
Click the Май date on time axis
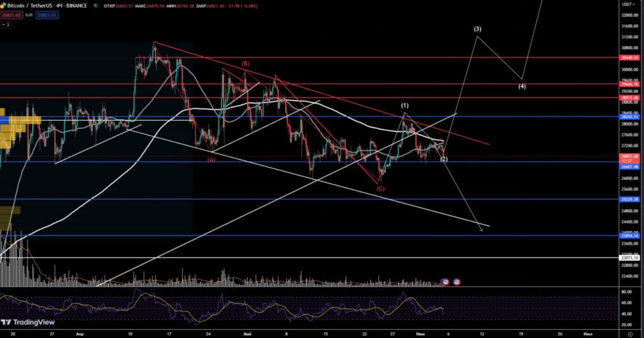pyautogui.click(x=247, y=333)
